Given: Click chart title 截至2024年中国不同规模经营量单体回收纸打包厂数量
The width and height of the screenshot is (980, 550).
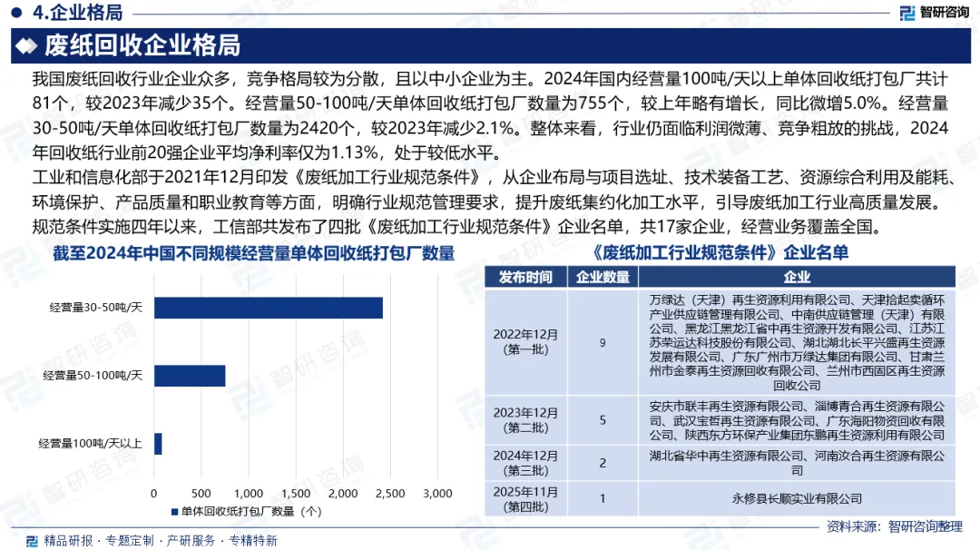Looking at the screenshot, I should [253, 253].
